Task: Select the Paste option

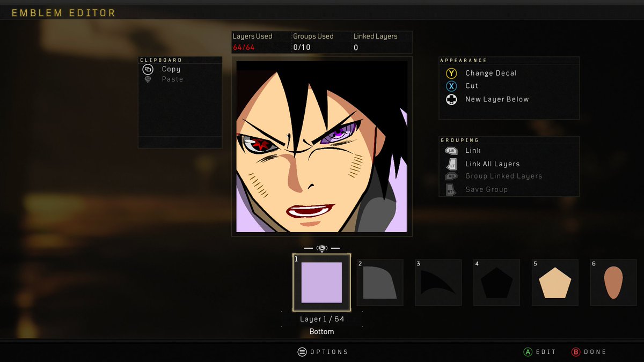Action: pos(172,79)
